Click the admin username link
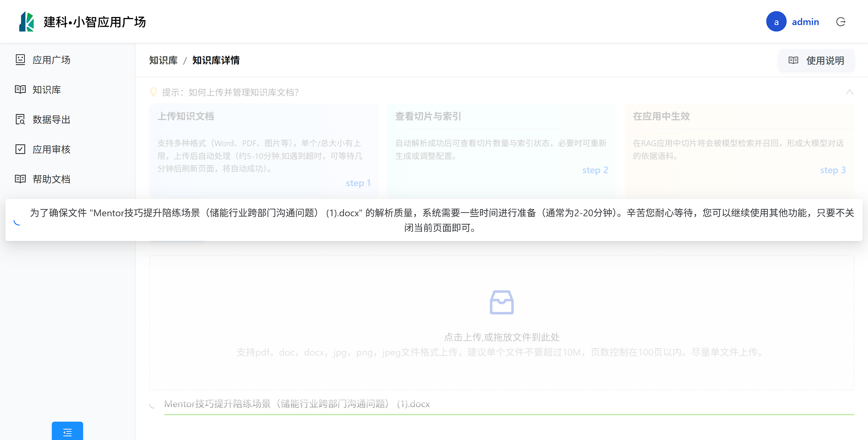 (805, 22)
